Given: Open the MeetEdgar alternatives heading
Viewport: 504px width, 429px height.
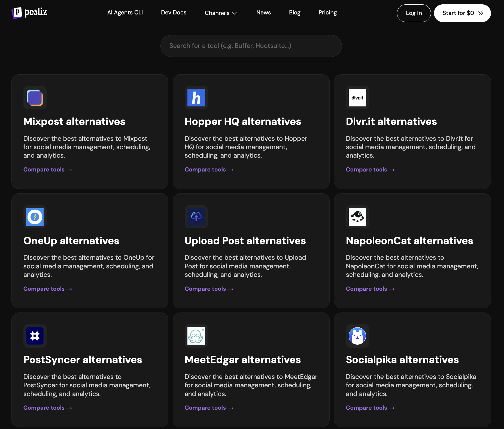Looking at the screenshot, I should [x=243, y=360].
